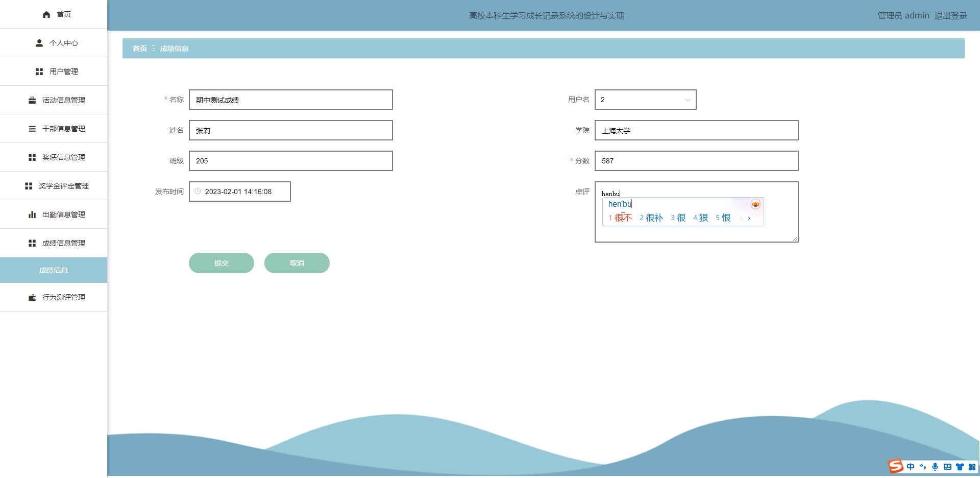Image resolution: width=980 pixels, height=478 pixels.
Task: Click the microphone voice input icon
Action: pyautogui.click(x=935, y=467)
